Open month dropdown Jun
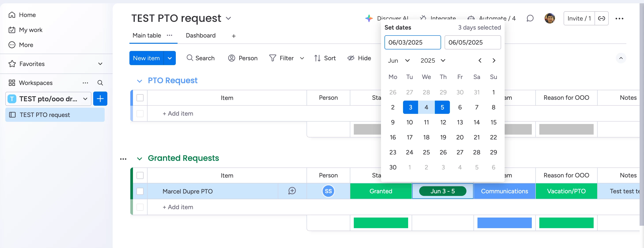This screenshot has width=644, height=248. (x=399, y=60)
